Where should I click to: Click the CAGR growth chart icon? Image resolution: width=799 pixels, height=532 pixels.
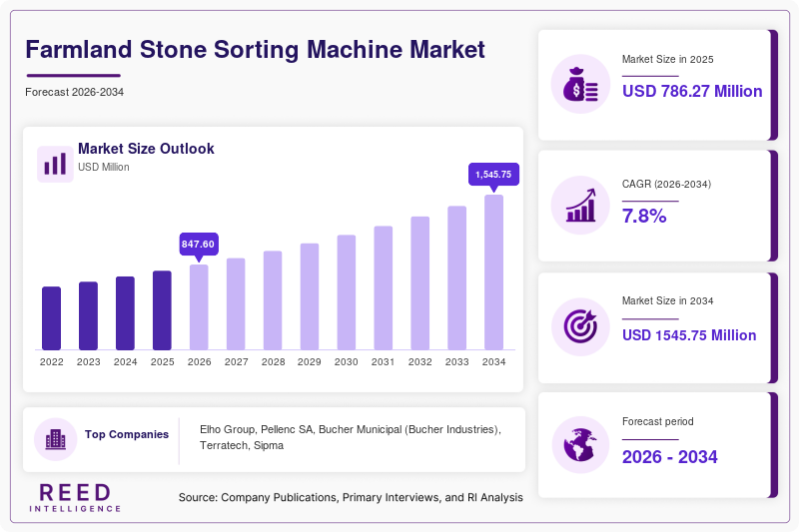click(x=580, y=206)
